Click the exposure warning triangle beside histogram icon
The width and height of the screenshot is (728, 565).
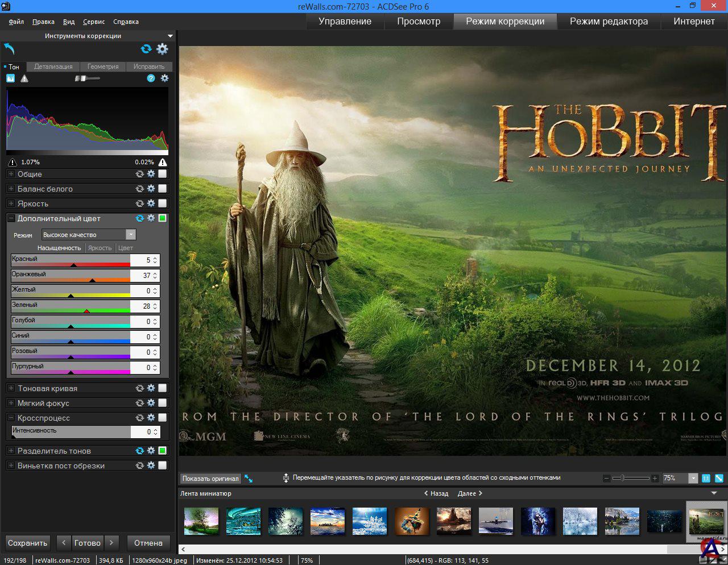tap(24, 78)
